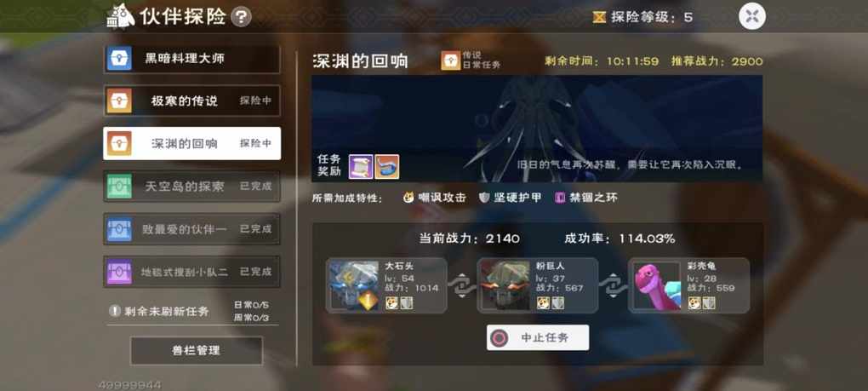Screen dimensions: 868x391
Task: Click the 坚硬护甲 shield trait icon
Action: coord(484,198)
